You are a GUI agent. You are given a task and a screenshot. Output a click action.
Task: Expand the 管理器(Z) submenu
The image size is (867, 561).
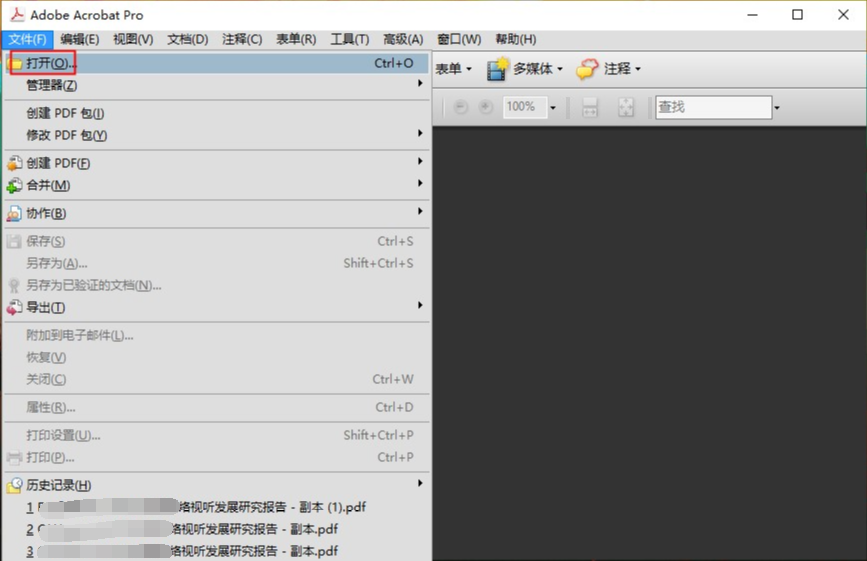(217, 85)
